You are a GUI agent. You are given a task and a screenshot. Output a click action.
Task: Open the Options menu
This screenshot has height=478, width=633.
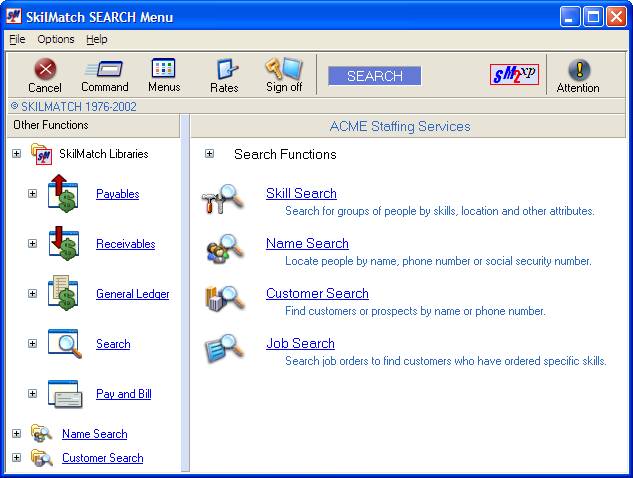[56, 39]
